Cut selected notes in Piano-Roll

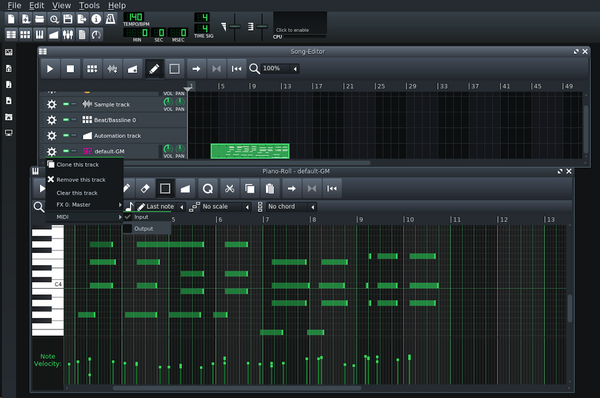click(x=230, y=189)
